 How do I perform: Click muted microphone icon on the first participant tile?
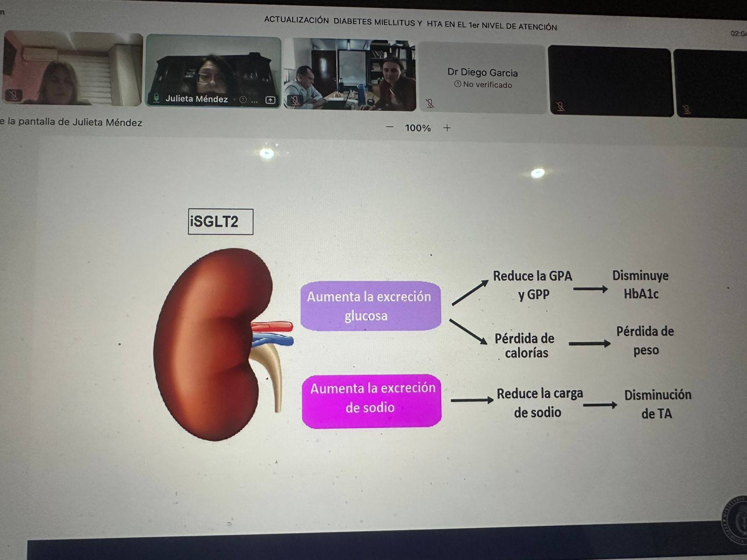[x=14, y=95]
